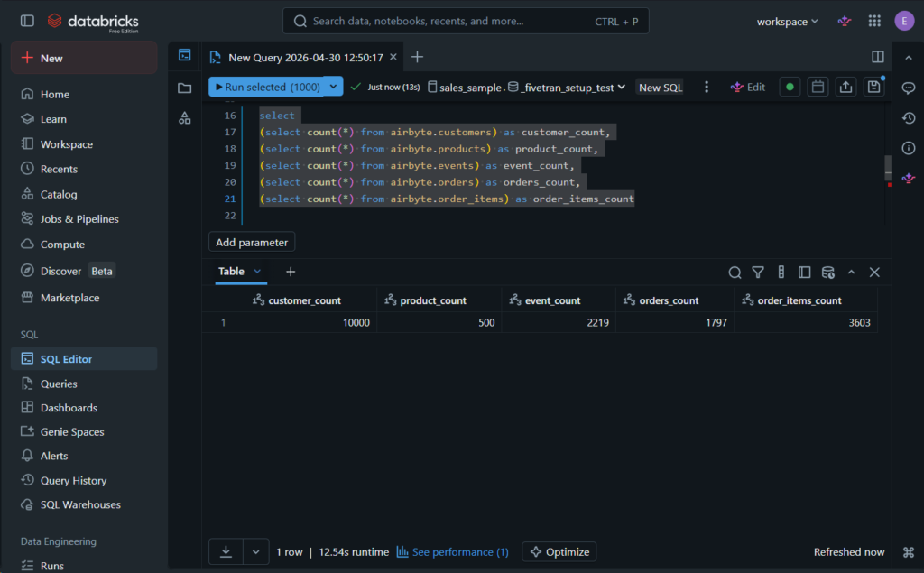Expand the Table visualization dropdown chevron
Screen dimensions: 924x573
pyautogui.click(x=257, y=272)
